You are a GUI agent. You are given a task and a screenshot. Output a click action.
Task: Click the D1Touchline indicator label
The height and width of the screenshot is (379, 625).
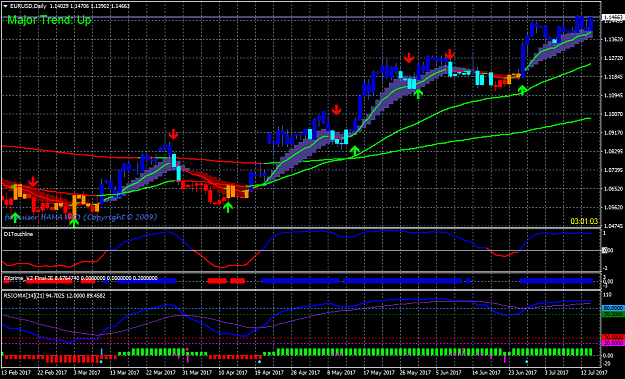tap(18, 234)
